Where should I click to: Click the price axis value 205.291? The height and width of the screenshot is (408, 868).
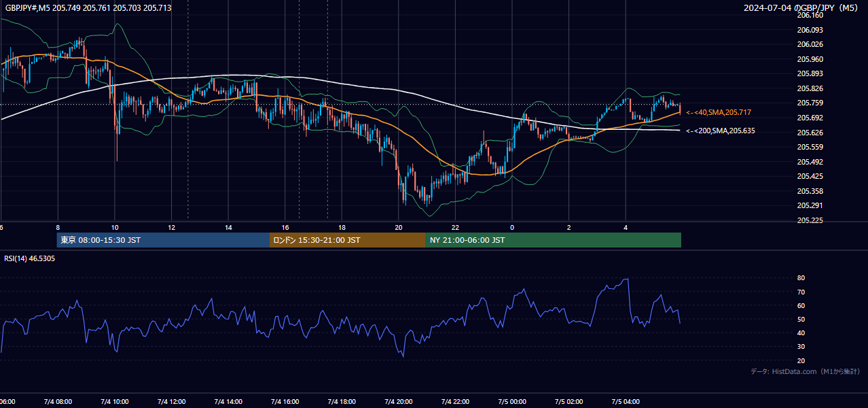point(810,205)
